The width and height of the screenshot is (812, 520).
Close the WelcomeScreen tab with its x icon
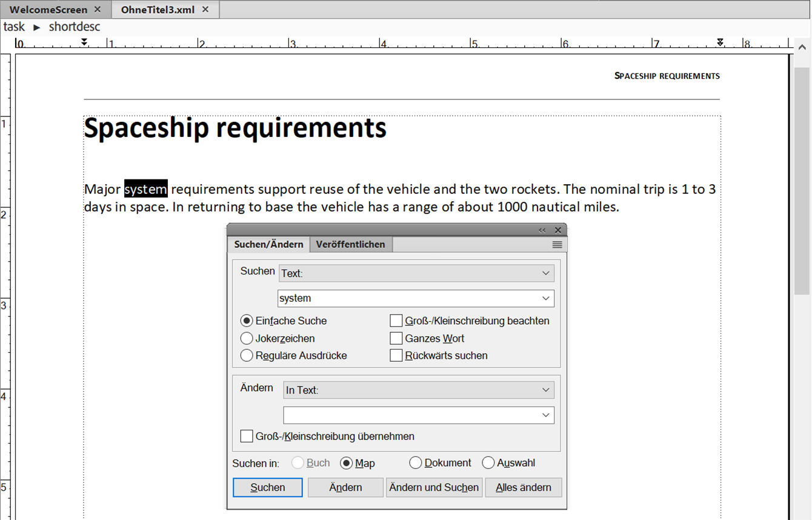(x=98, y=10)
